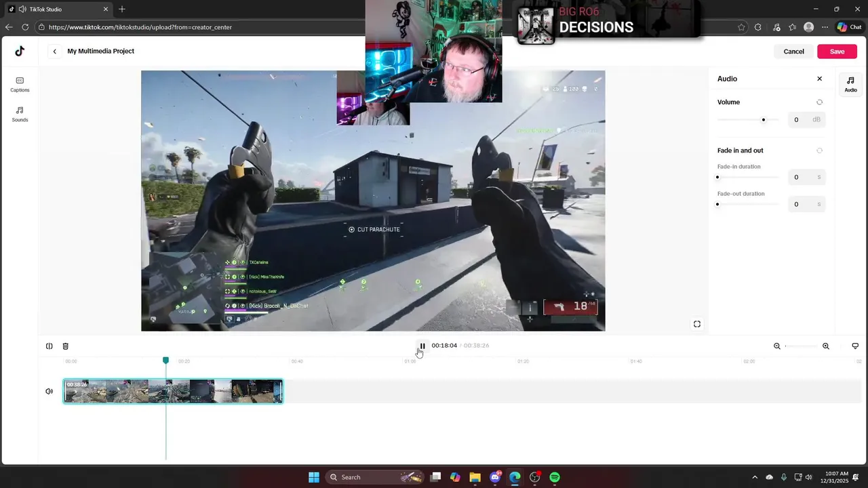The width and height of the screenshot is (868, 488).
Task: Open browser settings and more menu
Action: coord(825,27)
